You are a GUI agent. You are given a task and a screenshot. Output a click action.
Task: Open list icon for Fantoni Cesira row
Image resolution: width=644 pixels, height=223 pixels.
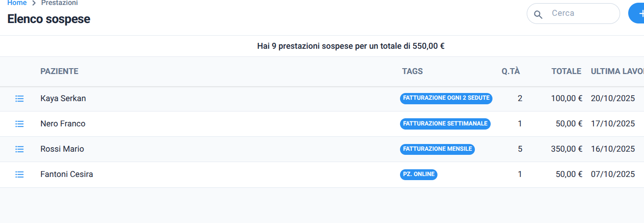tap(19, 174)
